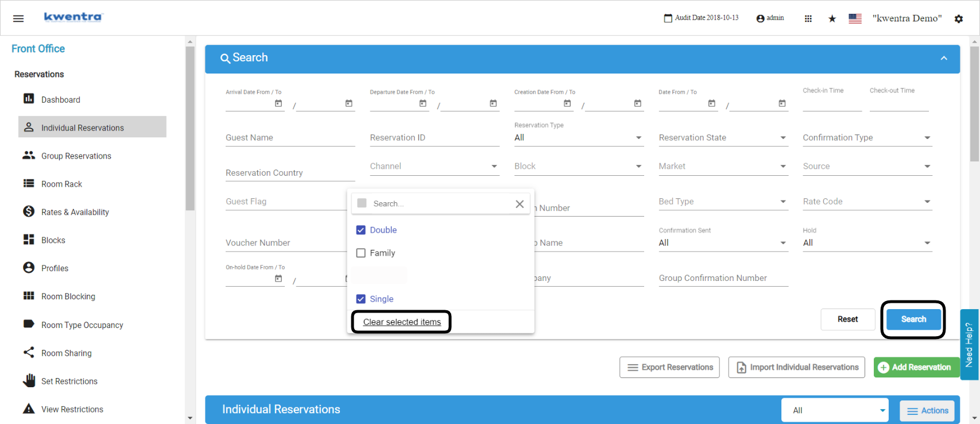This screenshot has width=980, height=424.
Task: Open the Audit Date calendar icon
Action: pyautogui.click(x=668, y=18)
